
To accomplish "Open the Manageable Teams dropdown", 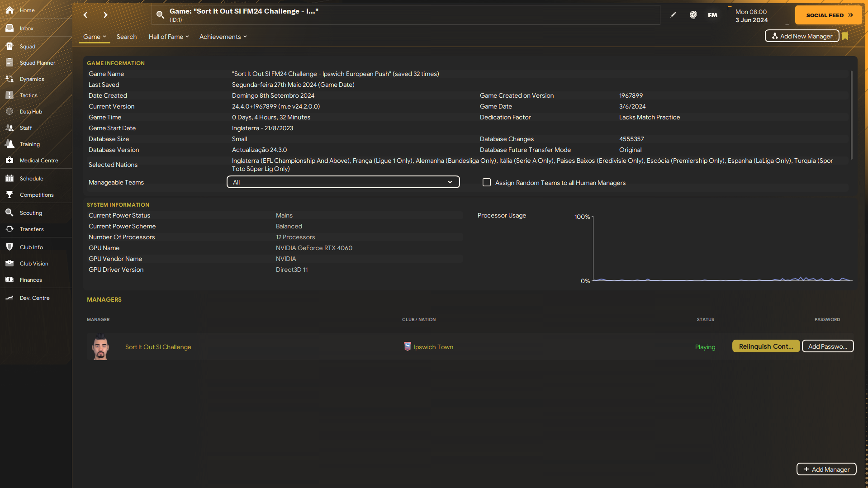I will tap(343, 182).
